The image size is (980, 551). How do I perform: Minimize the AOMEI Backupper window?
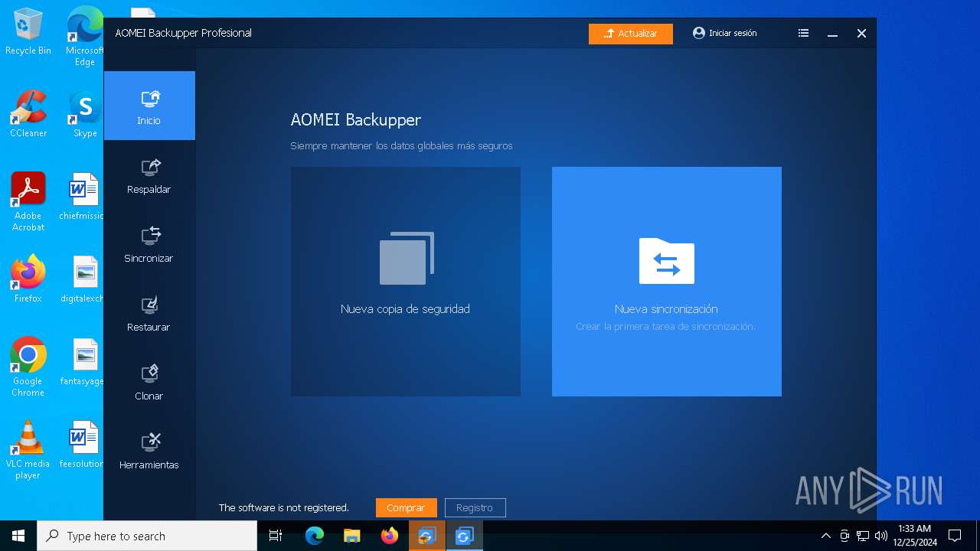(832, 34)
